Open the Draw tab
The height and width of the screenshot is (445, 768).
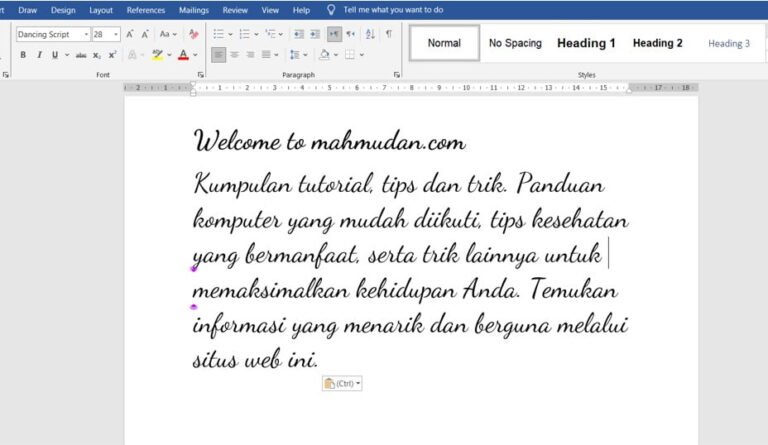pyautogui.click(x=27, y=10)
